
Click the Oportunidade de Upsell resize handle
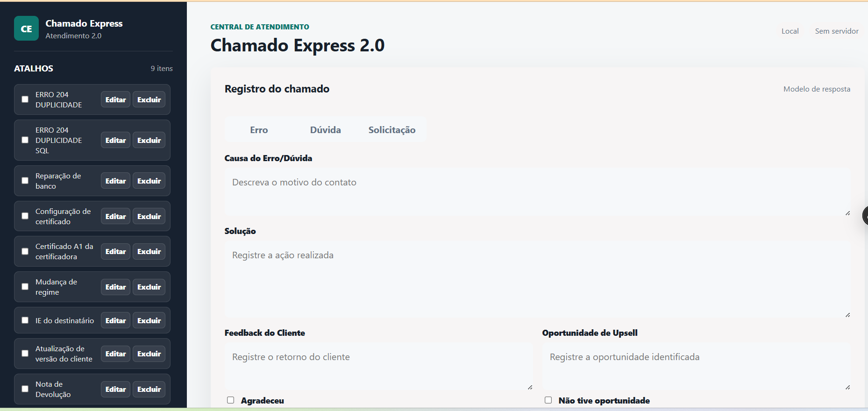(x=847, y=387)
